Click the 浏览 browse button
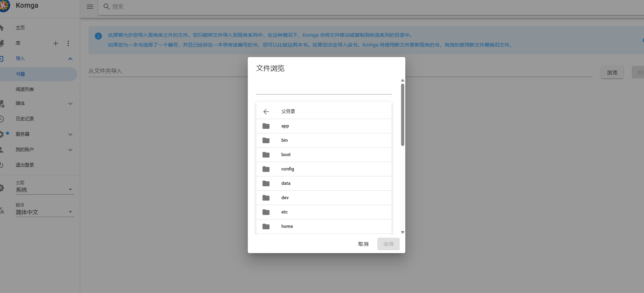The image size is (644, 293). click(612, 72)
